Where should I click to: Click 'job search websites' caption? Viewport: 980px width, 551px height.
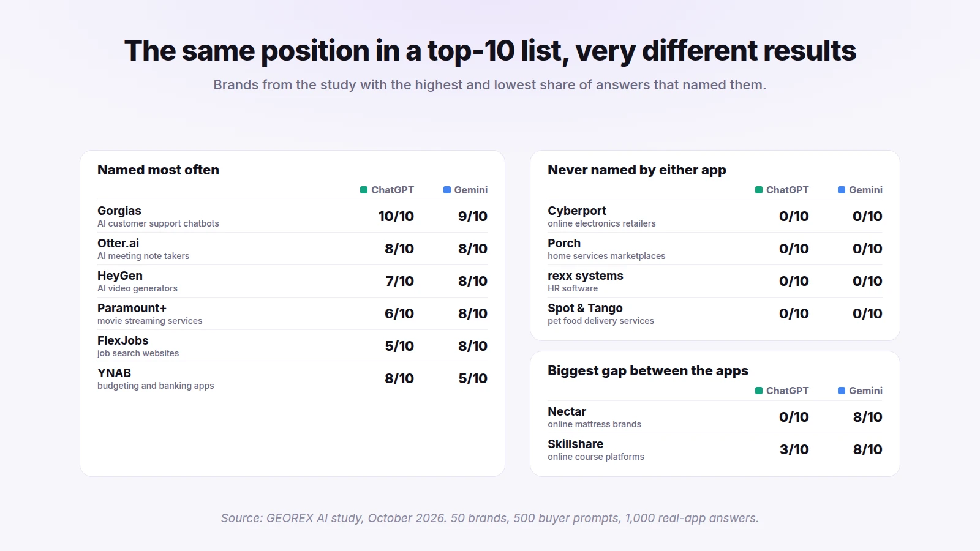point(138,353)
